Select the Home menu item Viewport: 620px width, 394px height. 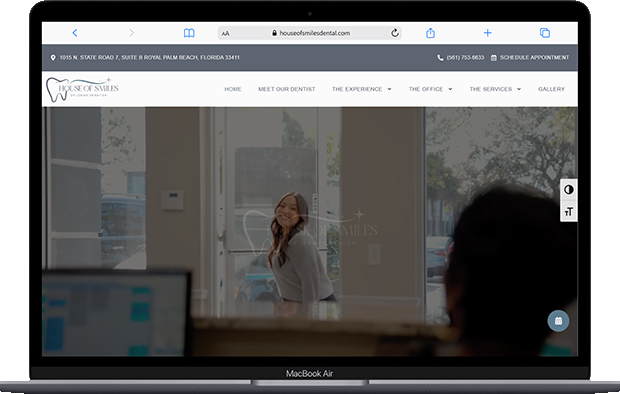(233, 89)
